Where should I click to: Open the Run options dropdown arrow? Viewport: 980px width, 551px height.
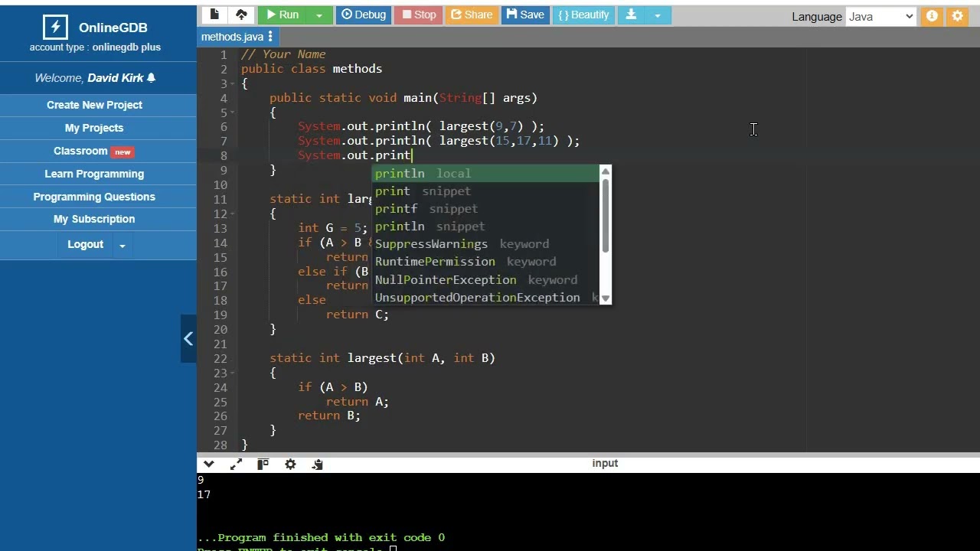[319, 15]
